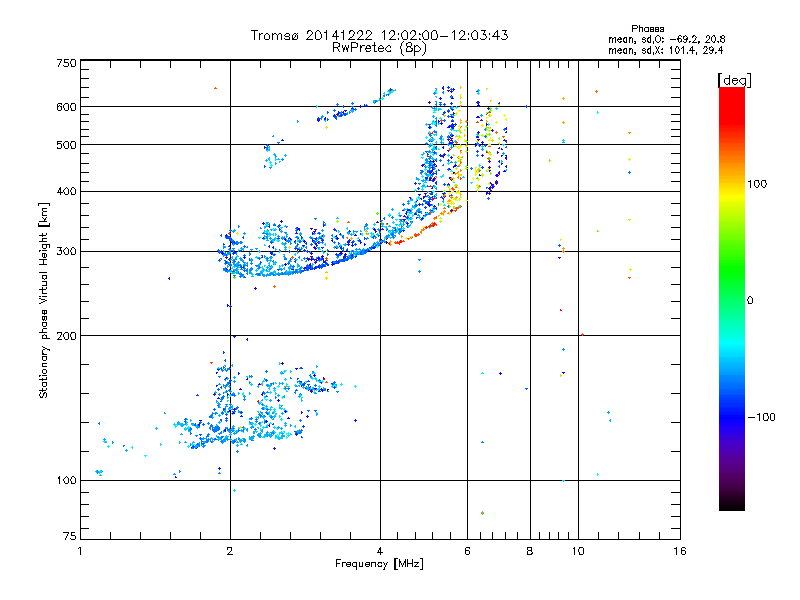Click the x-axis tick label '6'

pyautogui.click(x=467, y=551)
